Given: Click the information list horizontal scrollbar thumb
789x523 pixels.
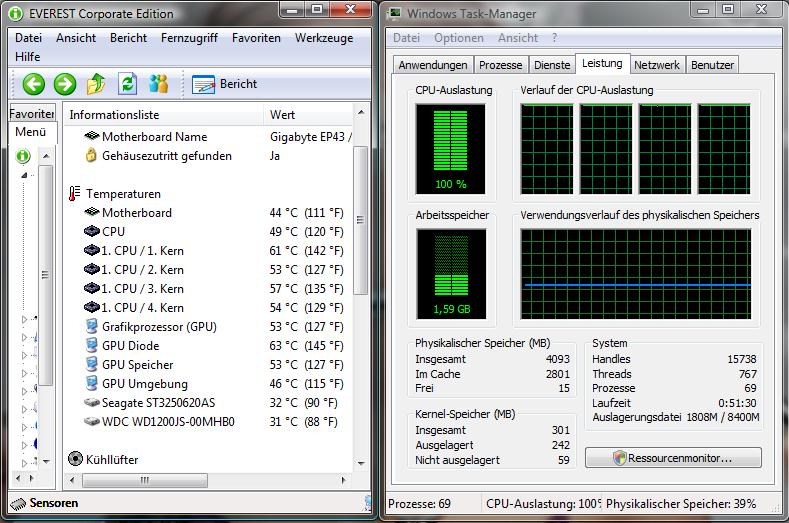Looking at the screenshot, I should pos(145,480).
